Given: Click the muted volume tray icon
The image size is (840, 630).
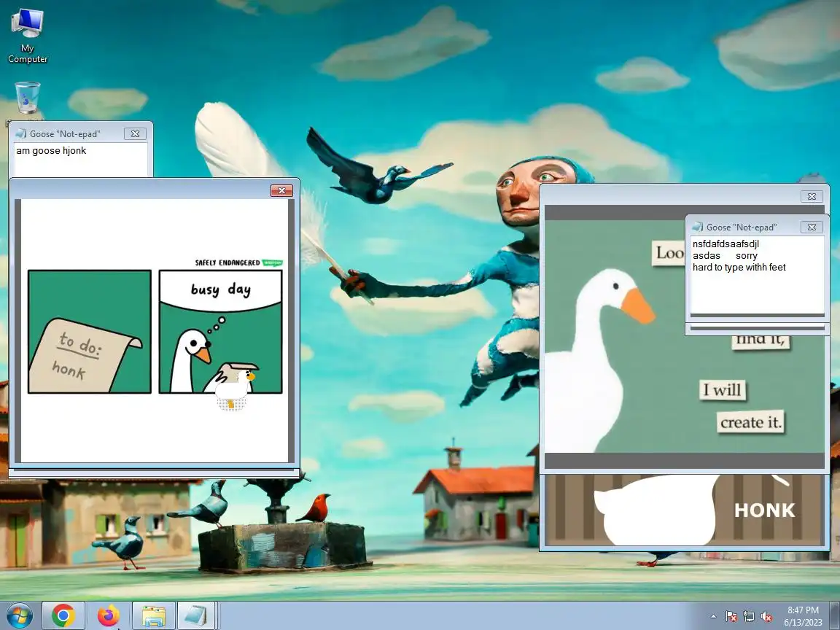Looking at the screenshot, I should tap(766, 617).
